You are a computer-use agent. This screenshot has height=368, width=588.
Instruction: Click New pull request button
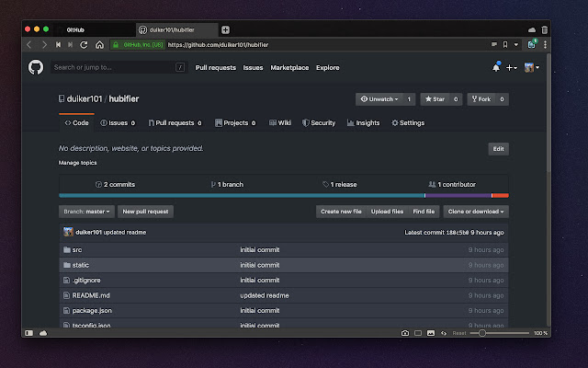click(145, 212)
